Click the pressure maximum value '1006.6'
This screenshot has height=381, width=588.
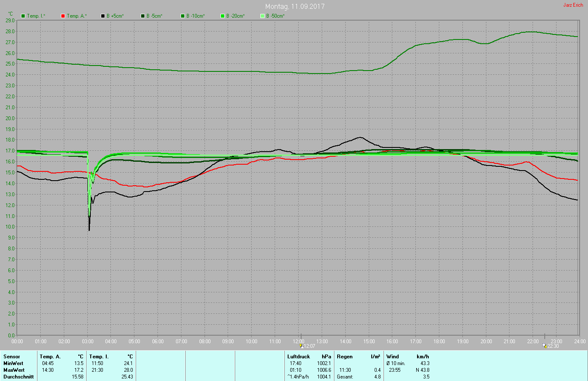tap(324, 370)
